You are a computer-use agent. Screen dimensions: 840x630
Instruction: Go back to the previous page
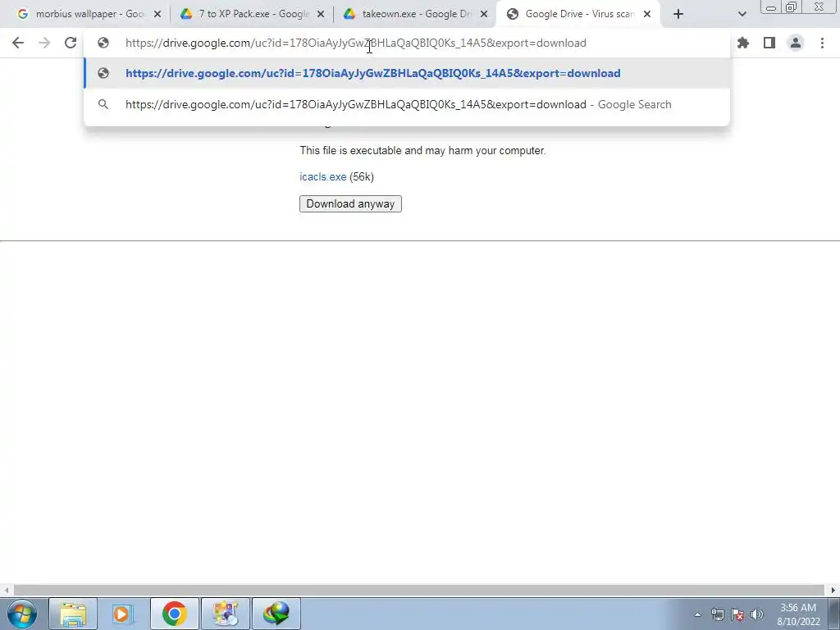(18, 43)
